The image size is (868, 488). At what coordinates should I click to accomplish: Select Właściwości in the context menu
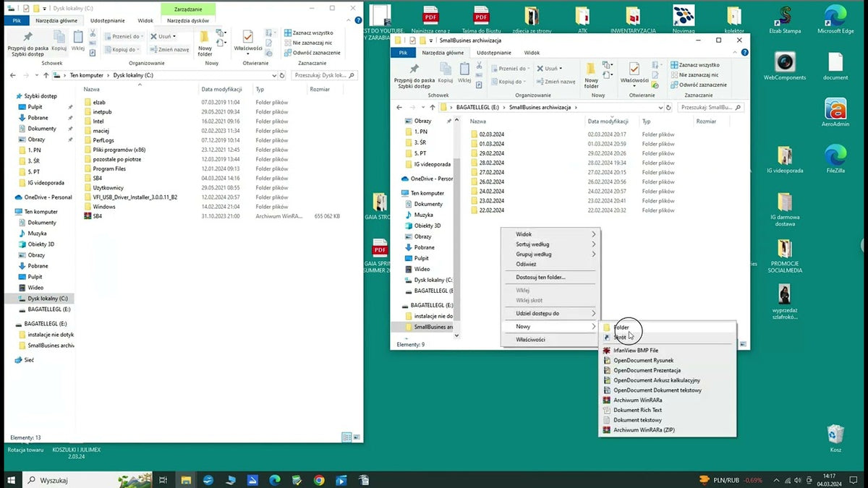pyautogui.click(x=551, y=340)
